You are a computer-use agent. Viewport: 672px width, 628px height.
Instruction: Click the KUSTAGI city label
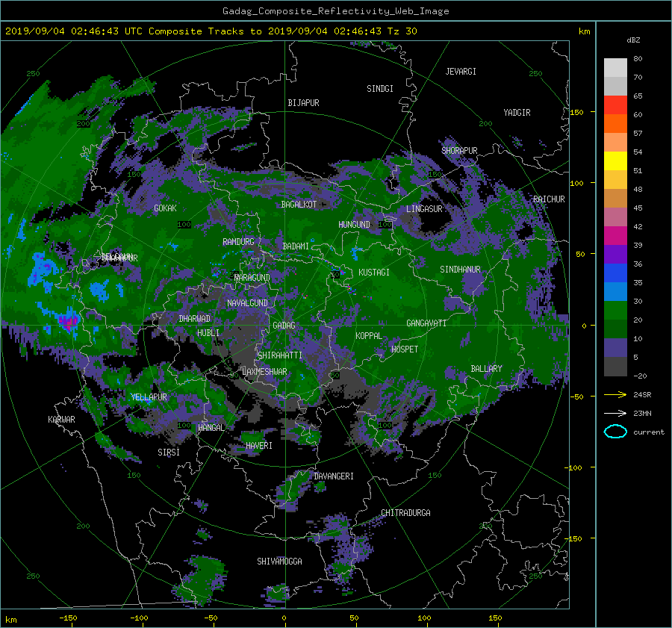(x=374, y=273)
